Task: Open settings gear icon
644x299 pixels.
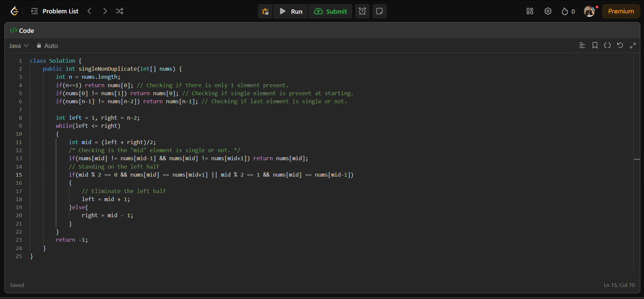Action: tap(548, 11)
